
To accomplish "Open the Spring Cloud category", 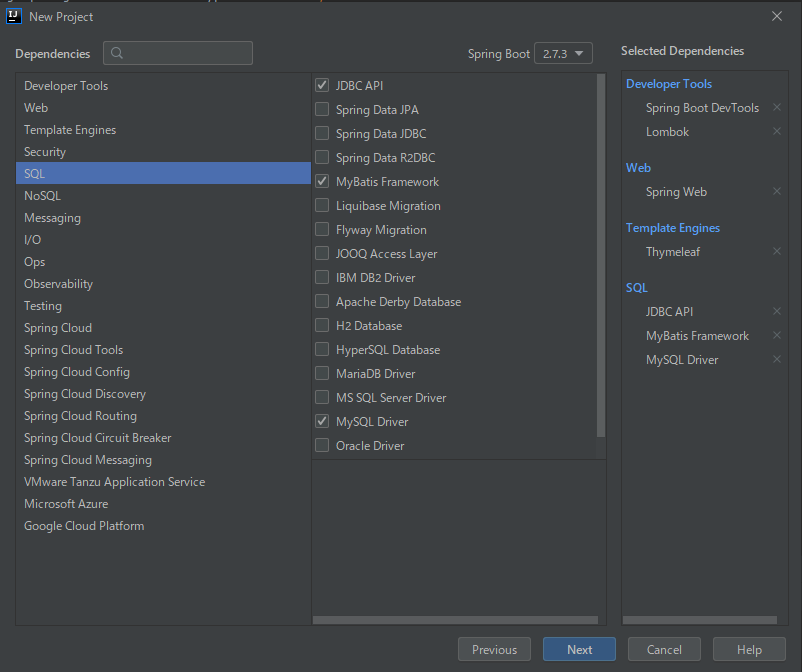I will pos(163,327).
